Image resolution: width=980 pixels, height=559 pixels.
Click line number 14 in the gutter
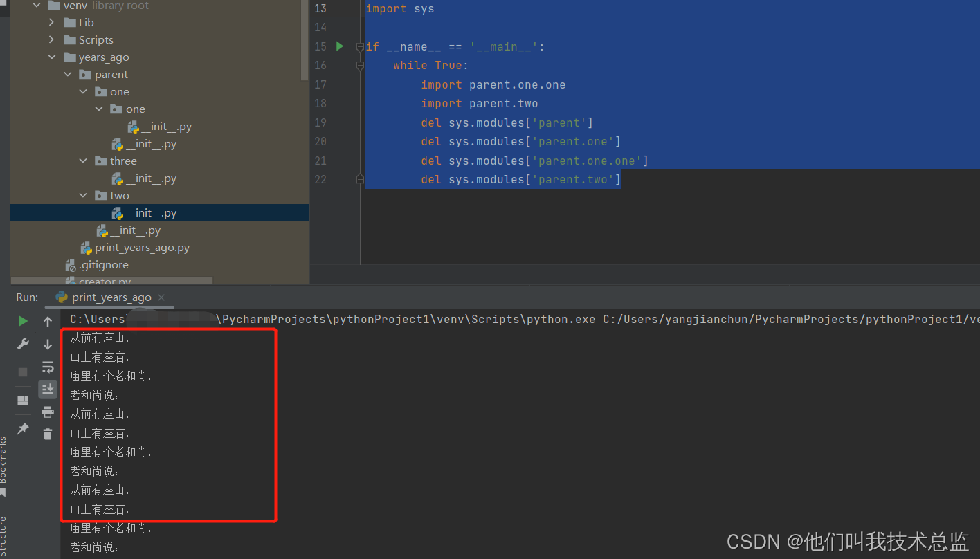coord(320,27)
